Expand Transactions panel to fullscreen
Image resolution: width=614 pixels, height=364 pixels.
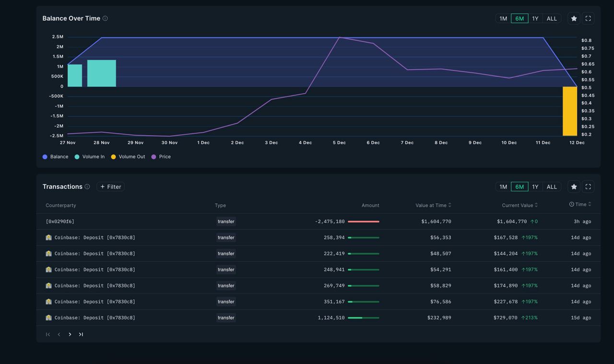(588, 187)
